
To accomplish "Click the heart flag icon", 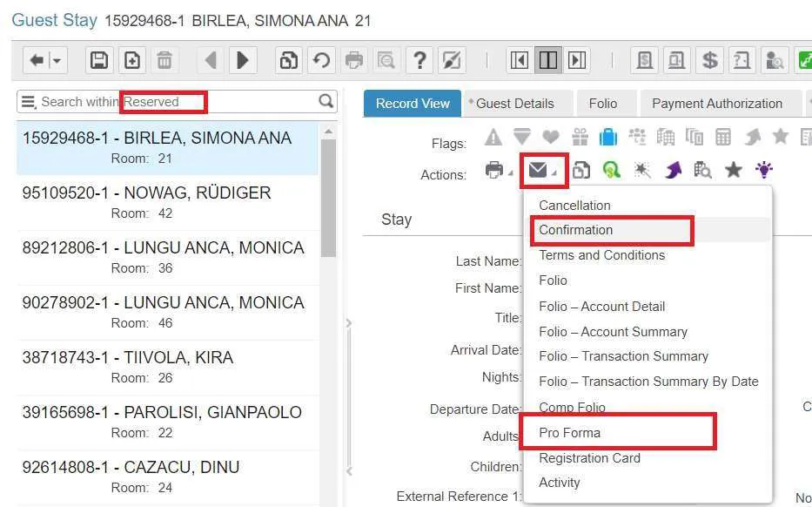I will (x=551, y=138).
